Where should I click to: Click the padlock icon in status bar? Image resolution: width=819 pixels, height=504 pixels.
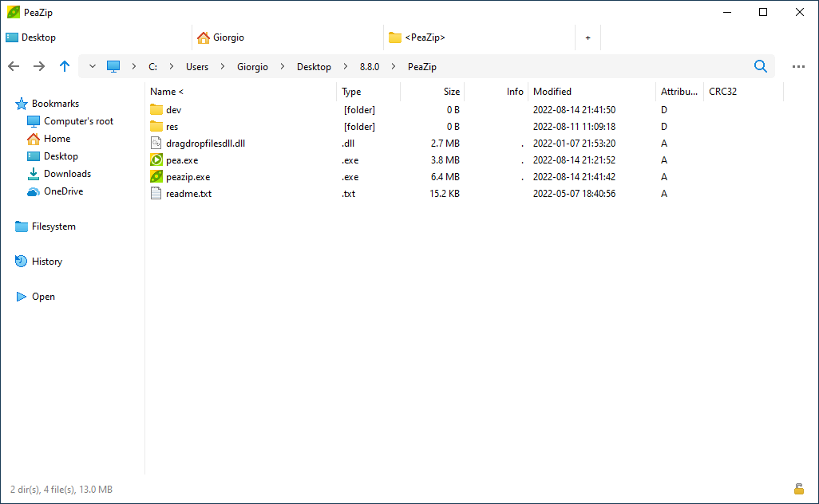(x=798, y=489)
